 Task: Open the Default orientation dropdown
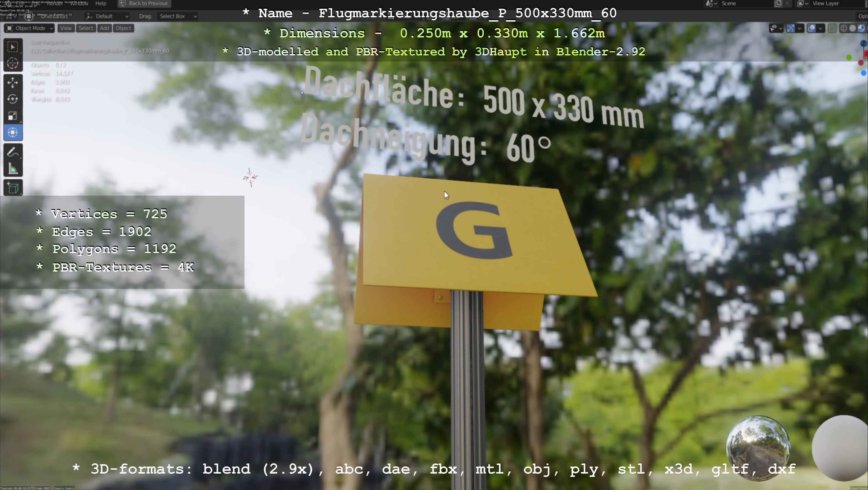tap(107, 16)
